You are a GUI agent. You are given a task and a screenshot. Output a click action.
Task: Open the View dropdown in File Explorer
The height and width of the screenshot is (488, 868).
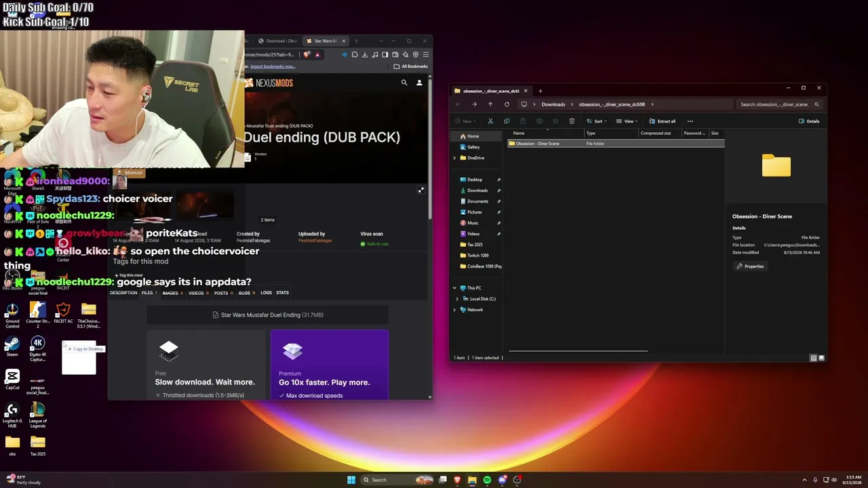coord(627,121)
